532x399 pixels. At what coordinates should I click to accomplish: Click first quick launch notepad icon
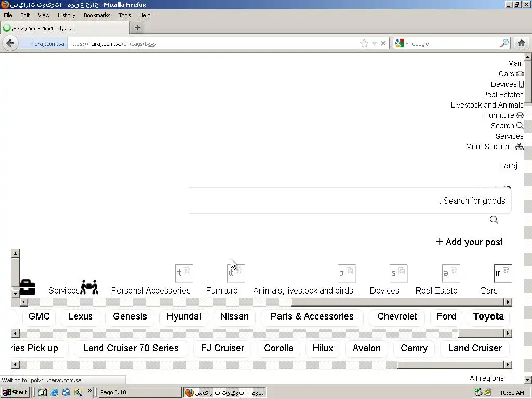coord(43,393)
